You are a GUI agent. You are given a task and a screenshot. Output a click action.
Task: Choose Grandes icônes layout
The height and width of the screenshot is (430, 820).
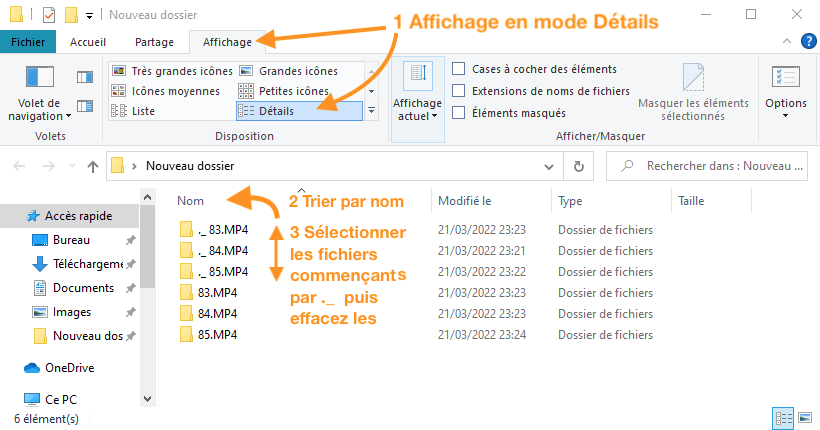pos(289,71)
